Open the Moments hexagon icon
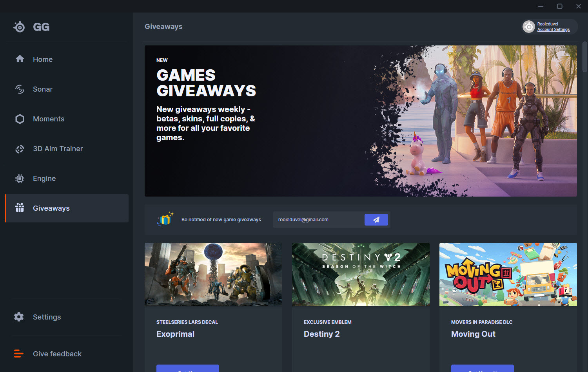The image size is (588, 372). 20,119
